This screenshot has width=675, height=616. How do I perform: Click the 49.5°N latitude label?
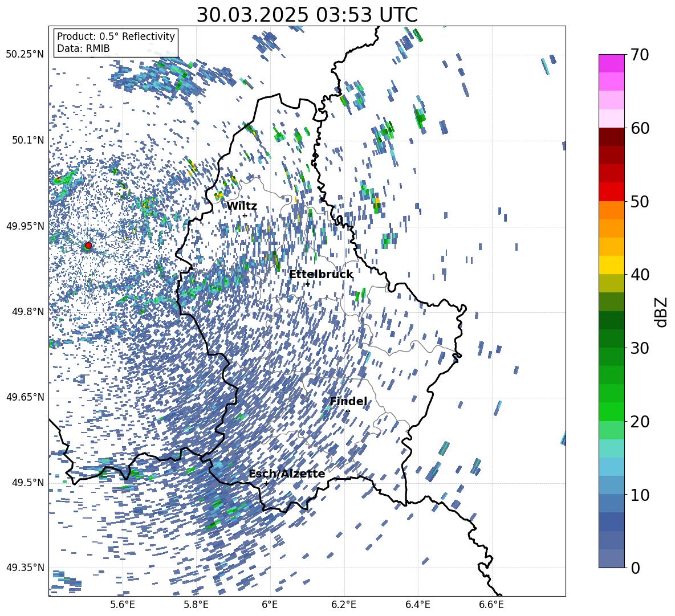point(27,482)
